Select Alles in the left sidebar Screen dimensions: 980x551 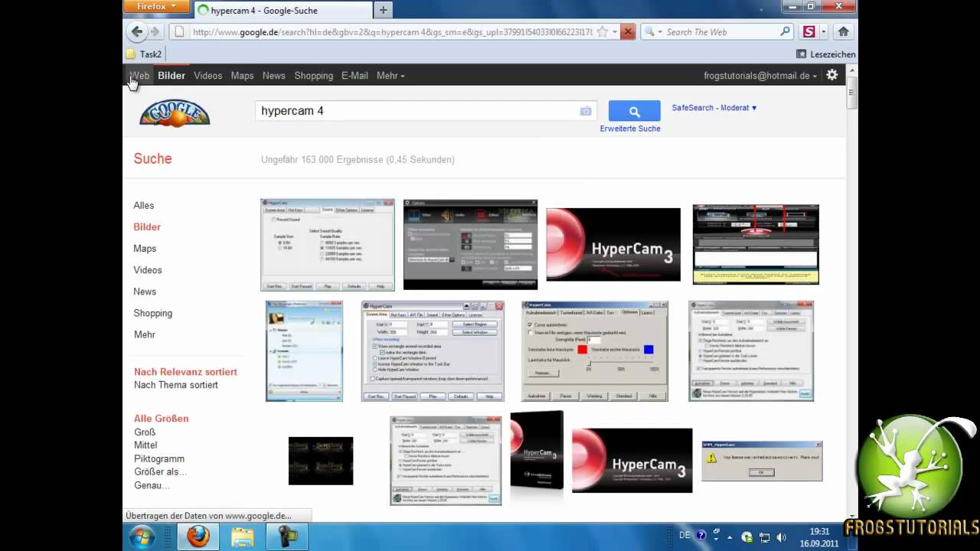coord(144,205)
